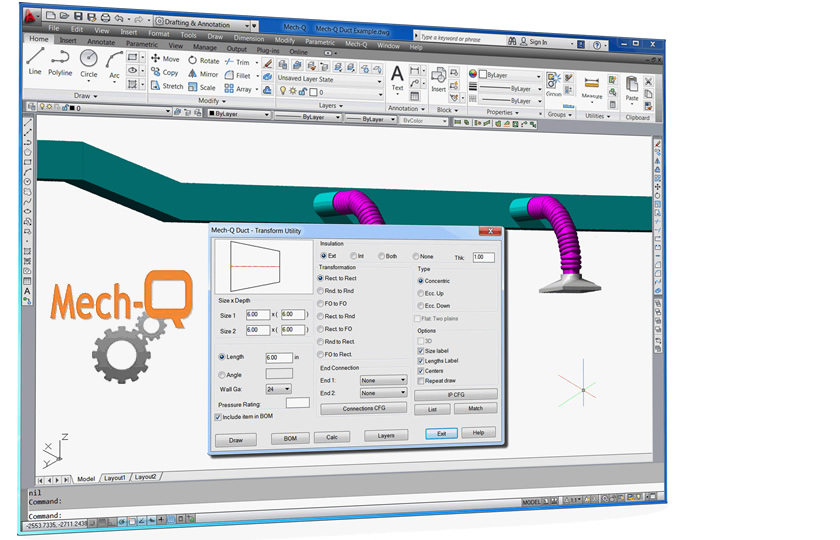840x540 pixels.
Task: Click the Connections CFG button
Action: (364, 408)
